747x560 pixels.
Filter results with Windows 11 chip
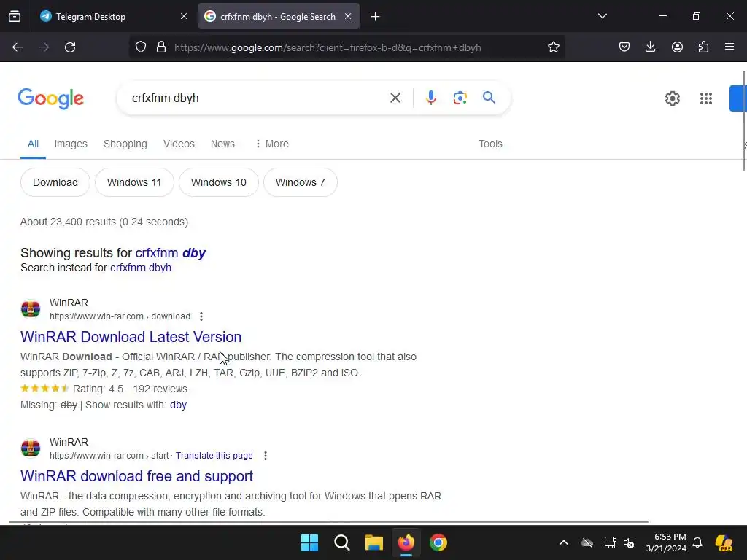(134, 182)
